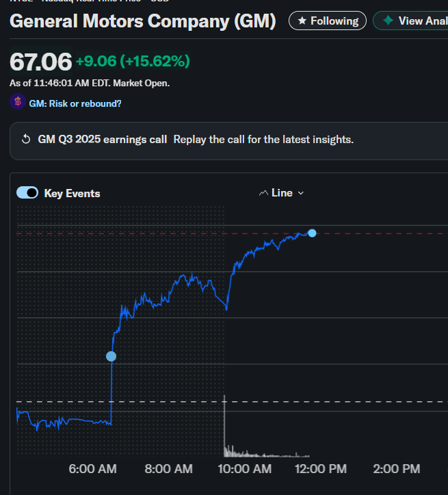The image size is (448, 495).
Task: Expand the Line chart type chevron
Action: [301, 193]
